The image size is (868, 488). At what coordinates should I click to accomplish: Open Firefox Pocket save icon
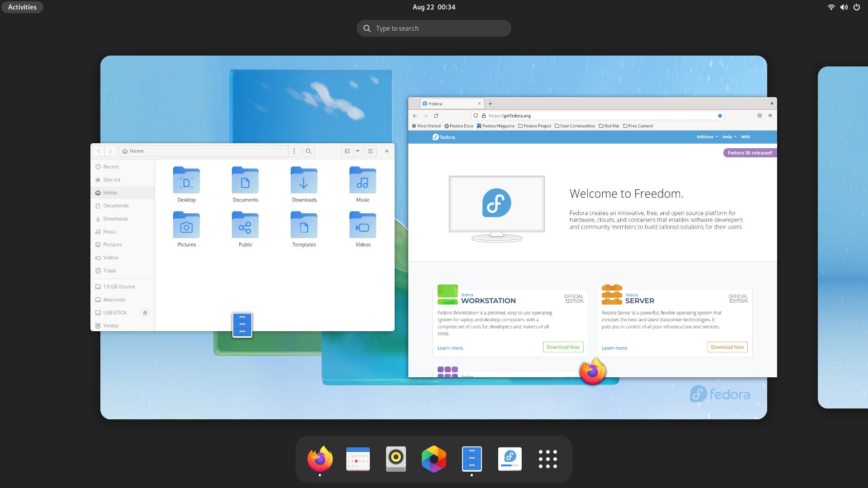pos(759,116)
